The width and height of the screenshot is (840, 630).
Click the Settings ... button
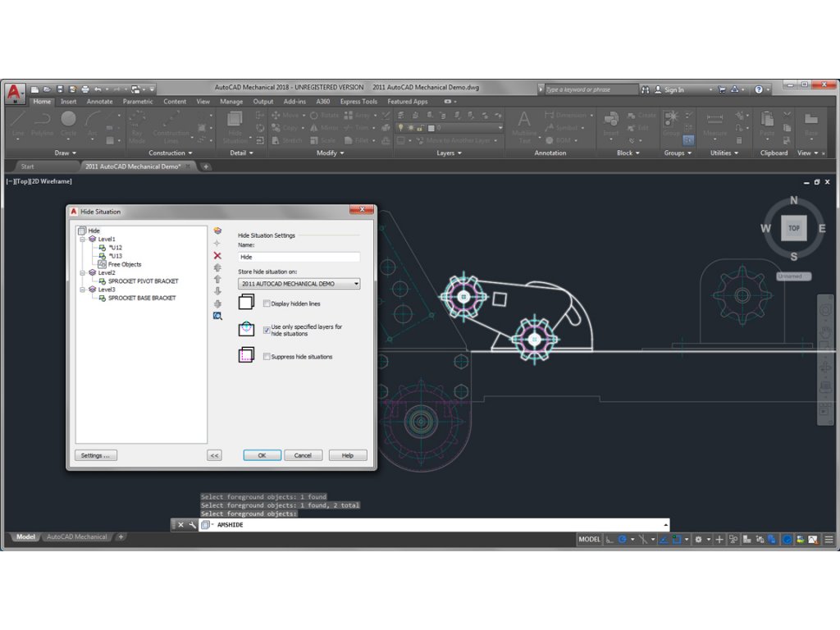click(95, 455)
